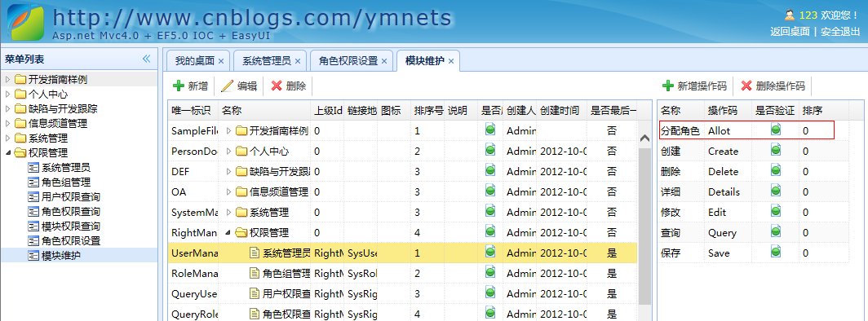868x321 pixels.
Task: Click page icon next to 用户权限查询 in sidebar
Action: tap(33, 196)
